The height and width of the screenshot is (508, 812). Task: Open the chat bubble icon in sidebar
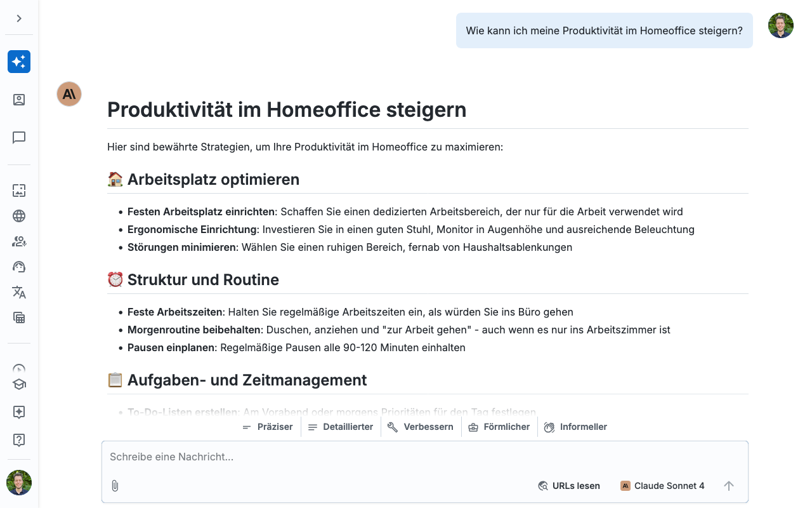(19, 138)
